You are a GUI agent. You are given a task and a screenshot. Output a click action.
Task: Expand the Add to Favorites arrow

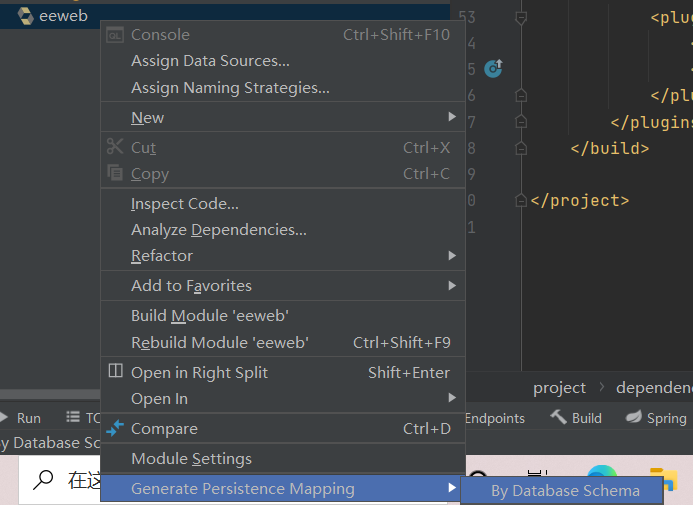(452, 285)
